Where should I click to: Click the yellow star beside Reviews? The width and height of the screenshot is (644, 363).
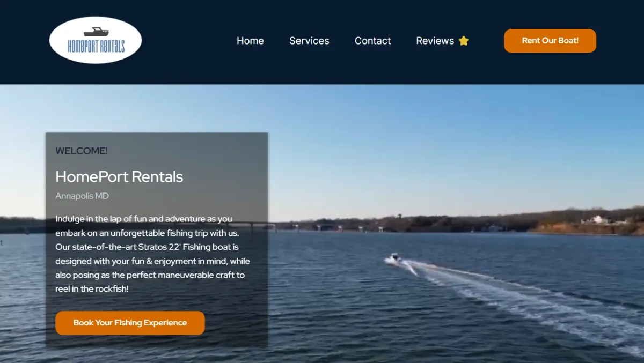464,41
